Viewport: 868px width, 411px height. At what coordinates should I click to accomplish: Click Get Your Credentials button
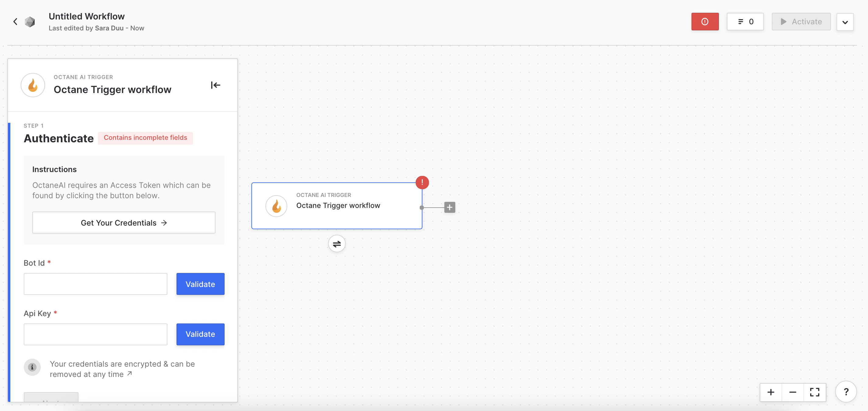pyautogui.click(x=124, y=223)
